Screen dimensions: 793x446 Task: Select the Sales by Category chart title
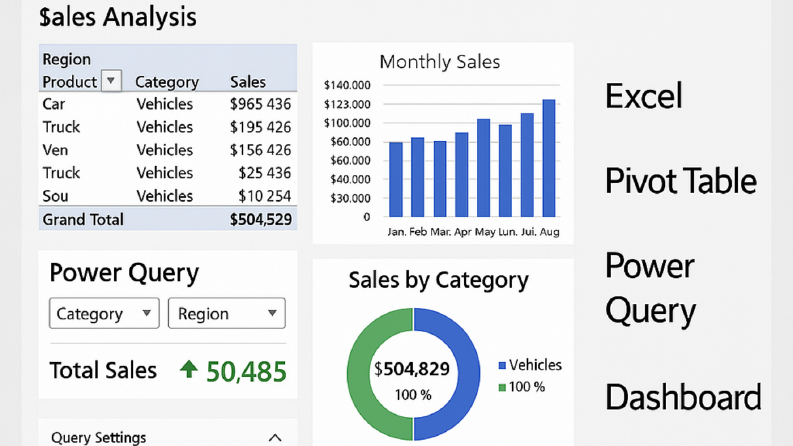438,280
